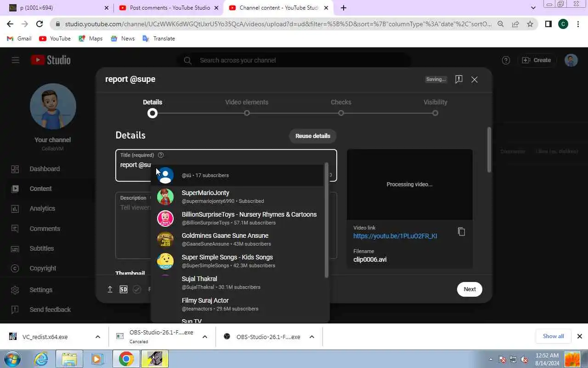The height and width of the screenshot is (368, 588).
Task: Choose Sujal Thakral mention suggestion
Action: click(x=237, y=282)
